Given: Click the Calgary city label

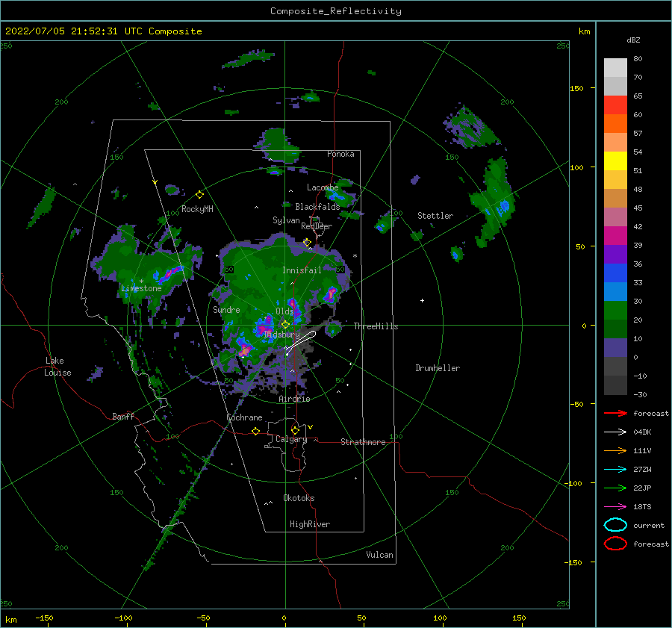Looking at the screenshot, I should point(291,439).
